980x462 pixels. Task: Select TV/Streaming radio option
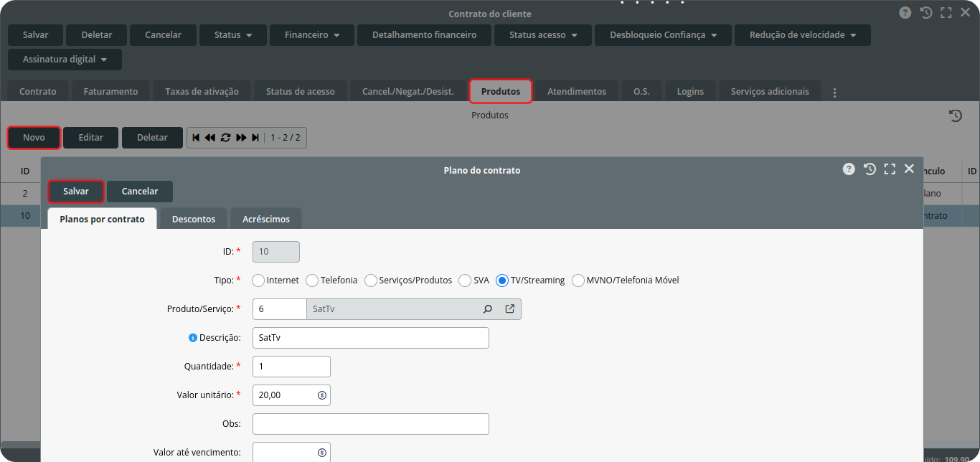[x=502, y=280]
